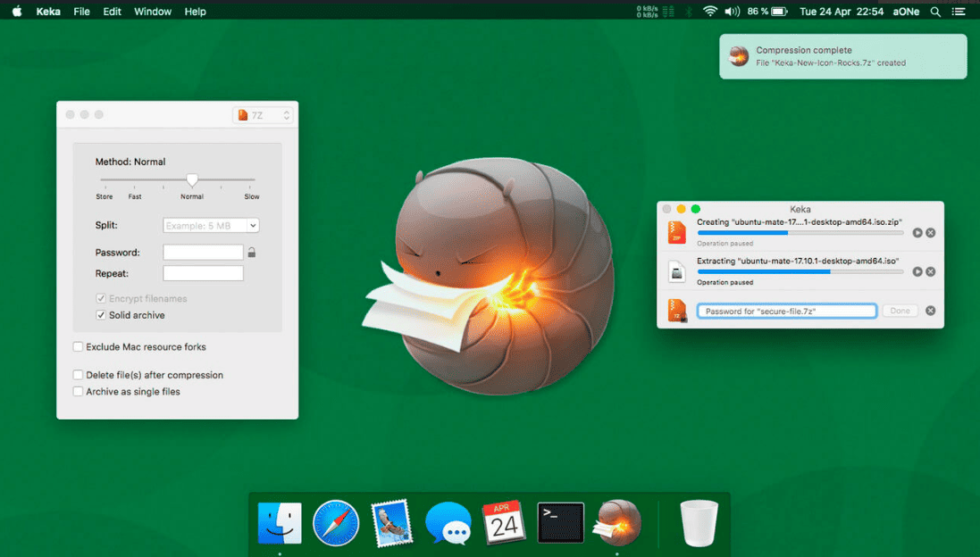Open Notification Center list icon
The image size is (980, 557).
coord(959,12)
